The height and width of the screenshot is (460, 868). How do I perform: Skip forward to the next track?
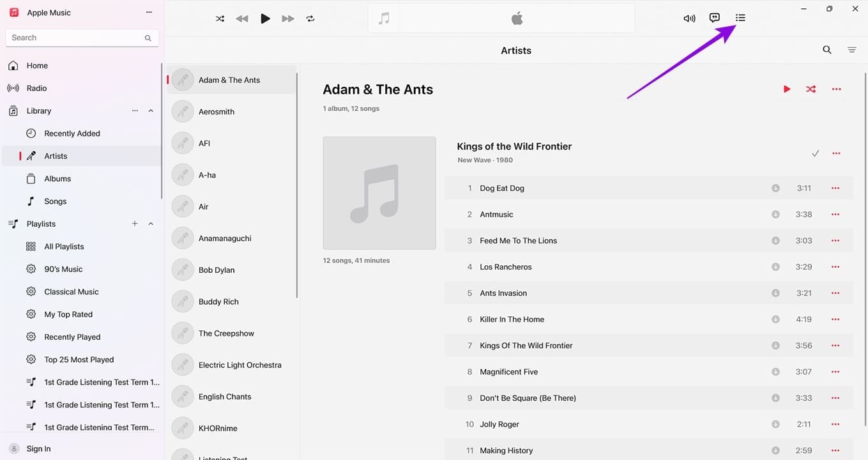coord(288,19)
